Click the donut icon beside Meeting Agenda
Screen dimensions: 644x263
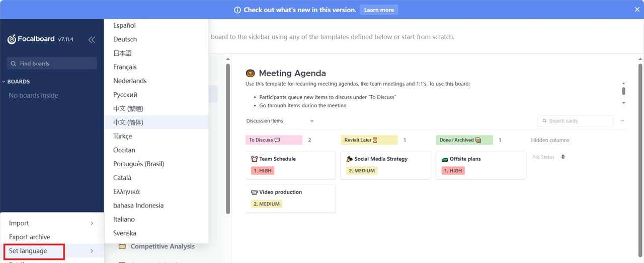pos(250,74)
